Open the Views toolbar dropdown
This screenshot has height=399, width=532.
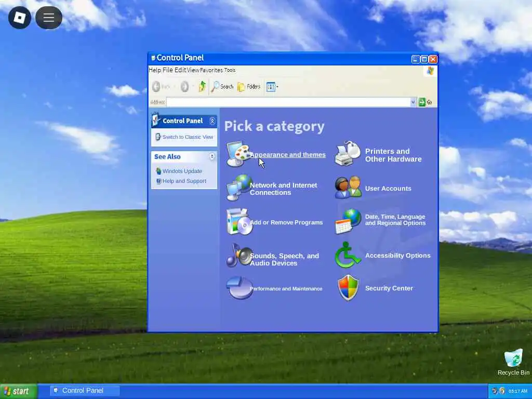tap(272, 87)
